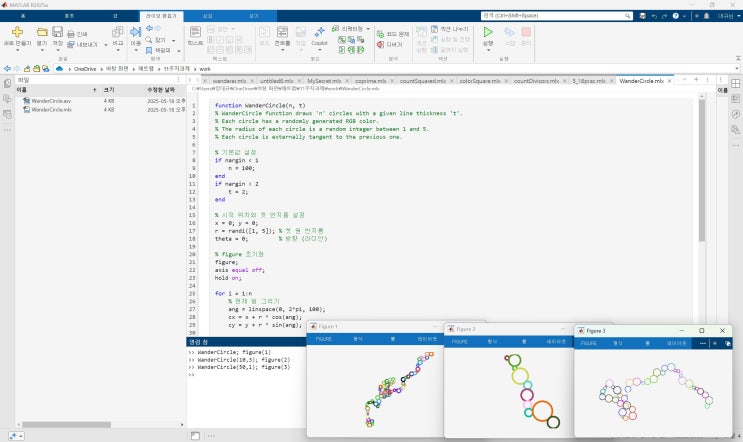Click the layout grid icon at right sidebar
743x442 pixels.
735,83
